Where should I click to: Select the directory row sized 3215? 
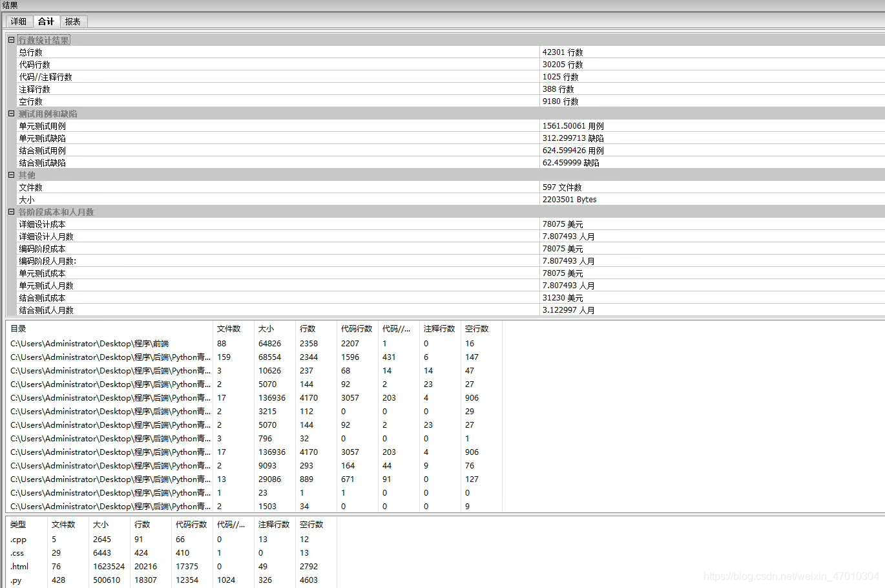pos(254,412)
